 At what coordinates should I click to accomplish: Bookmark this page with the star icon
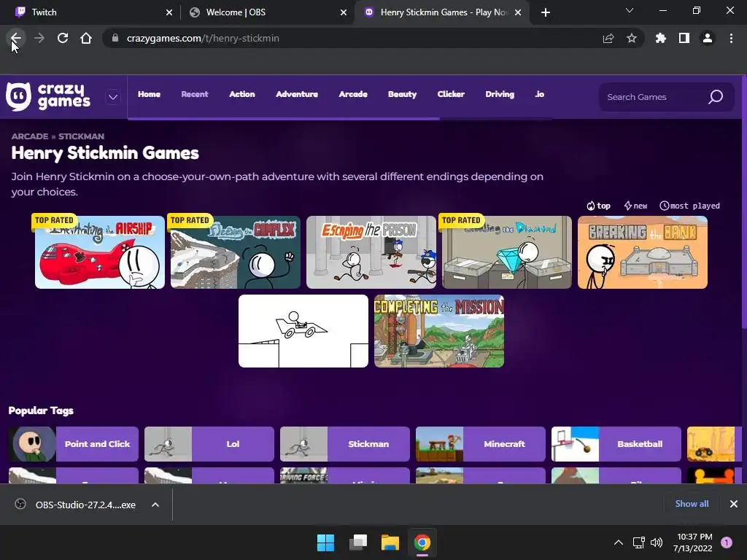point(632,38)
